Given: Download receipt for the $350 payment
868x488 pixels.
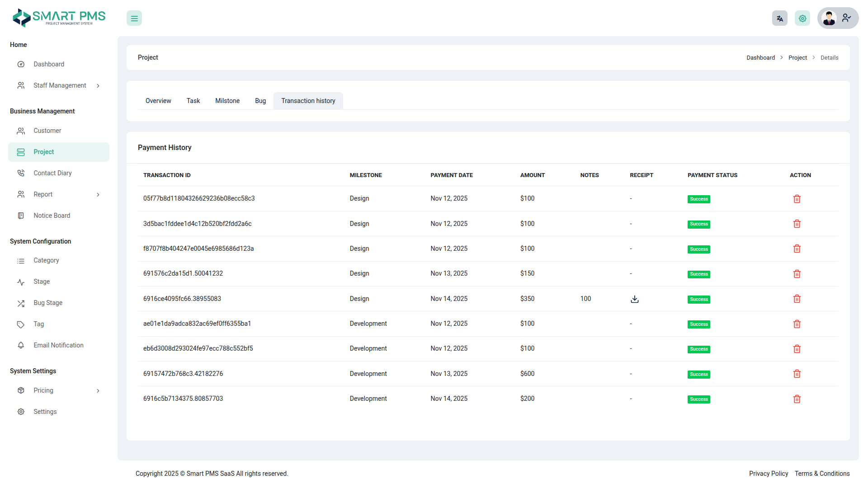Looking at the screenshot, I should point(634,299).
